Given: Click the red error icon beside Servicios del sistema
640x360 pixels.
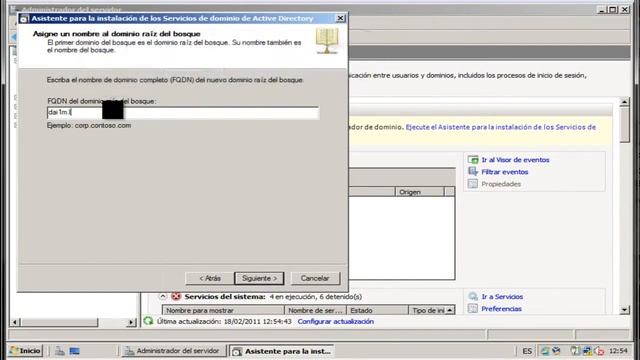Looking at the screenshot, I should coord(176,296).
